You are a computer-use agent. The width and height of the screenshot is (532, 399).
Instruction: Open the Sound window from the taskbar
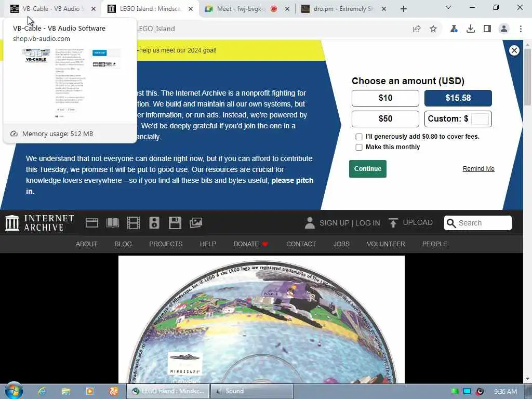252,391
